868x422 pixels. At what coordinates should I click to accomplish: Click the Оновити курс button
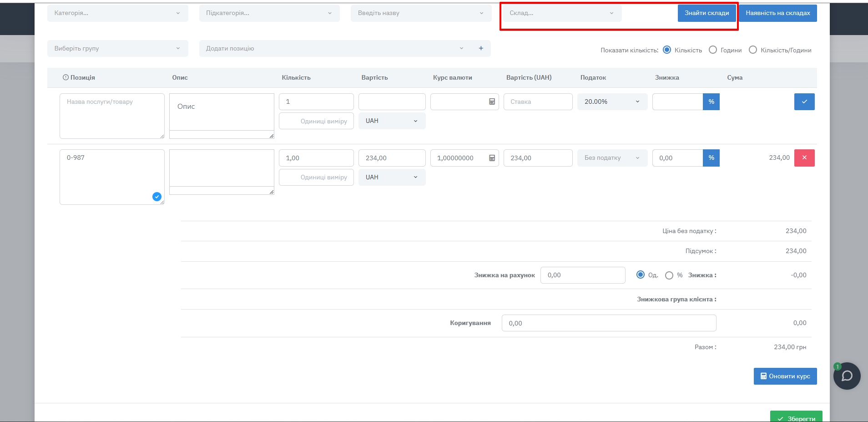pos(785,376)
